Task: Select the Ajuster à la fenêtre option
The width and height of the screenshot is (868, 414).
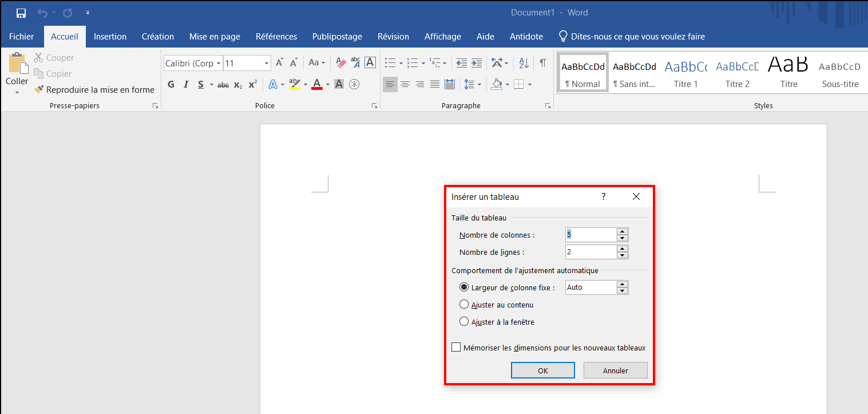Action: [465, 322]
